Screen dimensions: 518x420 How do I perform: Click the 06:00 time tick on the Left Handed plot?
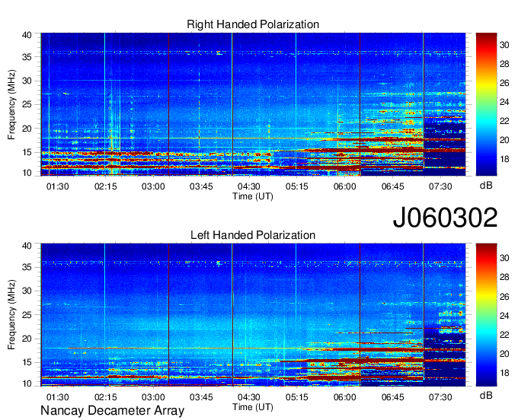point(344,397)
